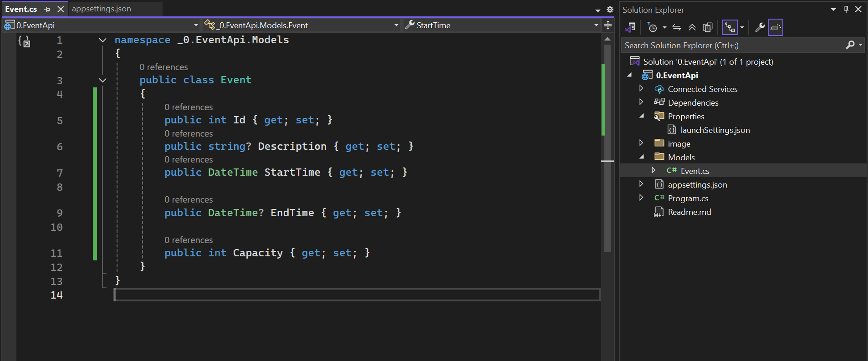This screenshot has height=361, width=868.
Task: Click the DateTime type on line 7
Action: [233, 173]
